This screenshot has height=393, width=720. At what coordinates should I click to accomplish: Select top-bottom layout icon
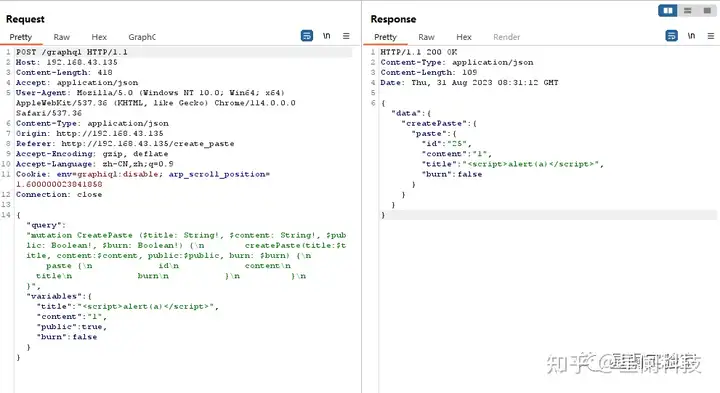point(687,10)
